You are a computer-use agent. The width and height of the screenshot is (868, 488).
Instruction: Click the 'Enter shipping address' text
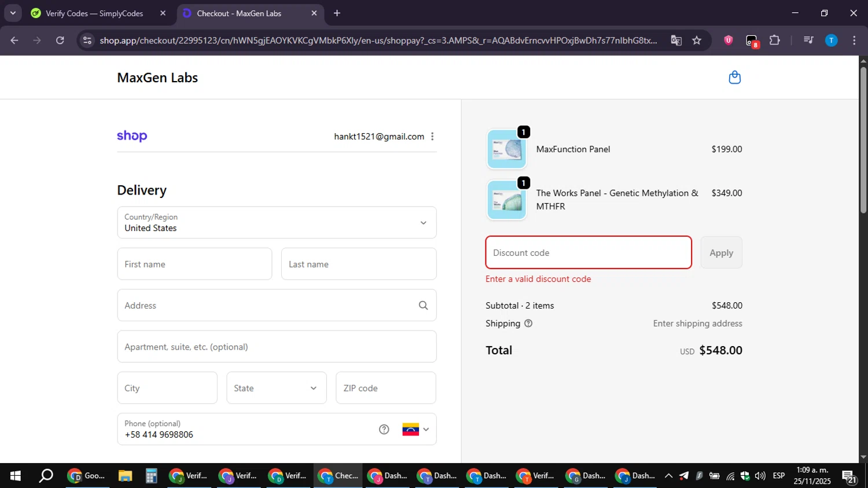697,324
